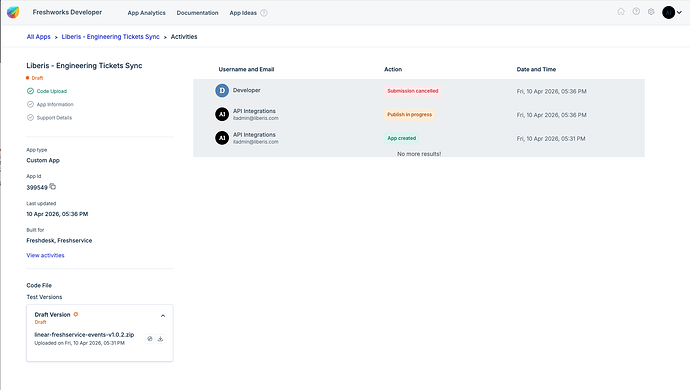Click the Freshdesk, Freshservice value
690x390 pixels.
click(x=59, y=241)
